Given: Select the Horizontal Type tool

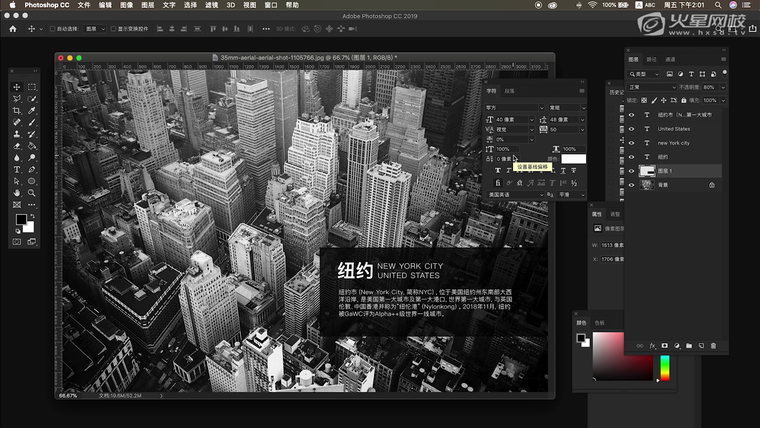Looking at the screenshot, I should coord(17,169).
